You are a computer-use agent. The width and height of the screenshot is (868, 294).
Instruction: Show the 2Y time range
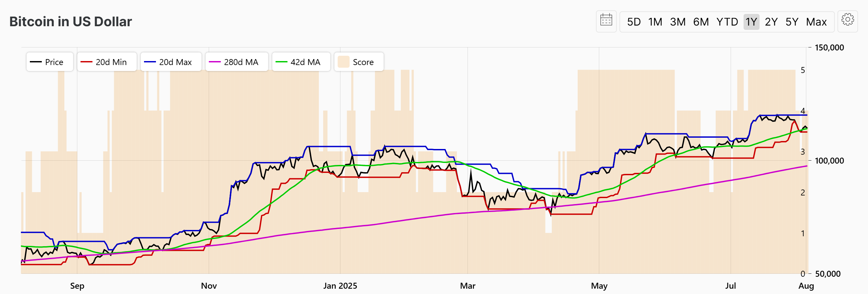[771, 22]
